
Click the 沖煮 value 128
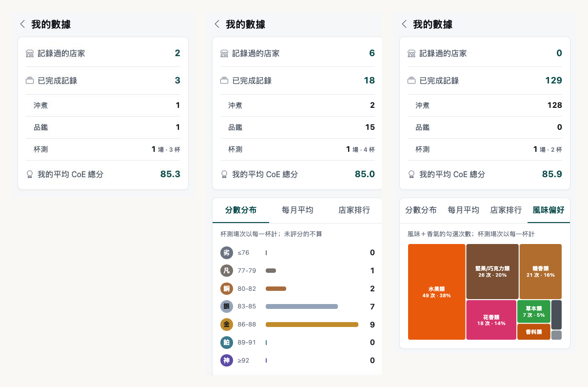[555, 105]
